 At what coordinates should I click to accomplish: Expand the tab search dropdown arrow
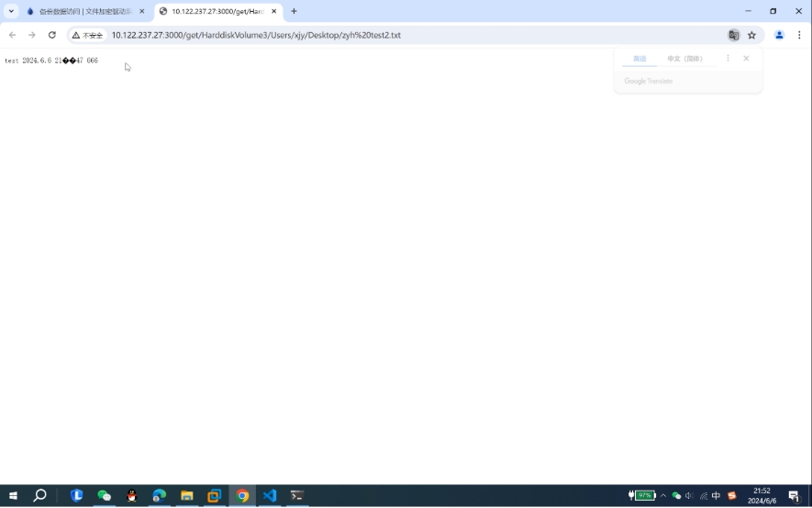(x=11, y=11)
